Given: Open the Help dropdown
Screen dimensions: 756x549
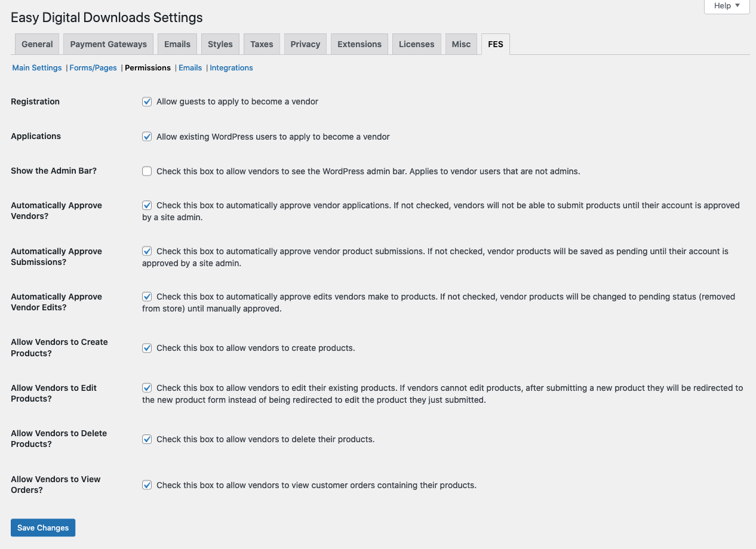Looking at the screenshot, I should (x=726, y=6).
